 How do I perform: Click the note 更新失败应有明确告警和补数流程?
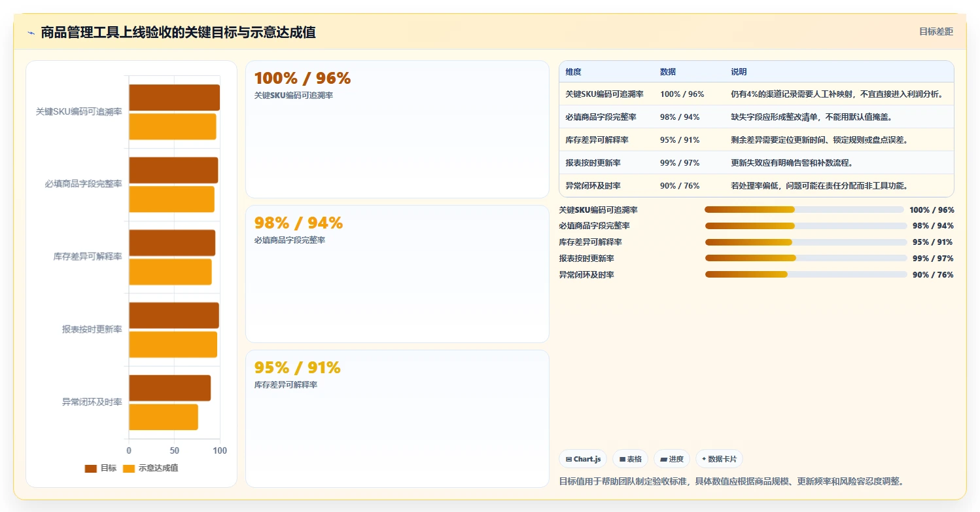pyautogui.click(x=792, y=163)
